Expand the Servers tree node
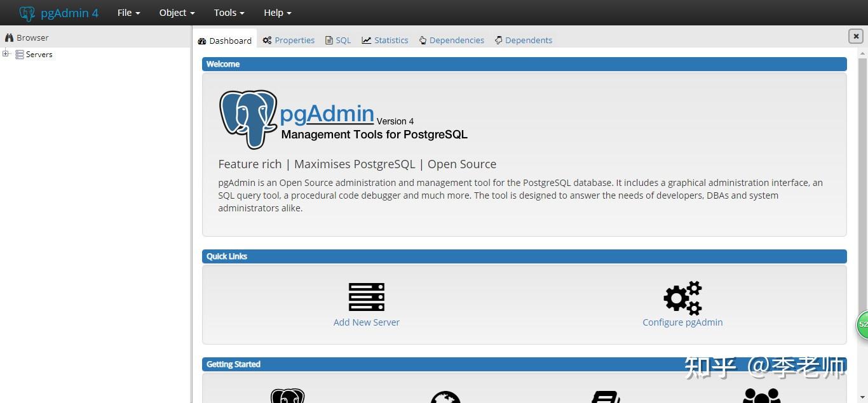This screenshot has height=403, width=868. (x=6, y=54)
